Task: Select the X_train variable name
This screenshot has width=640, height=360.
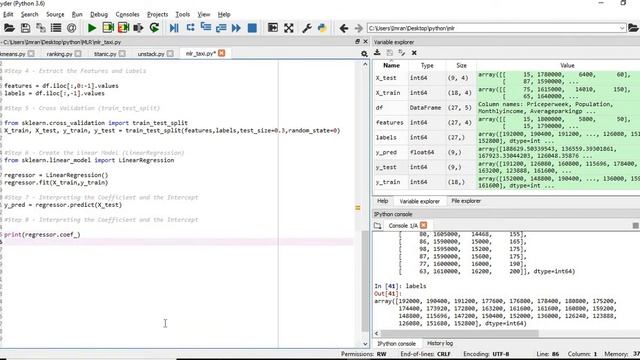Action: (x=388, y=93)
